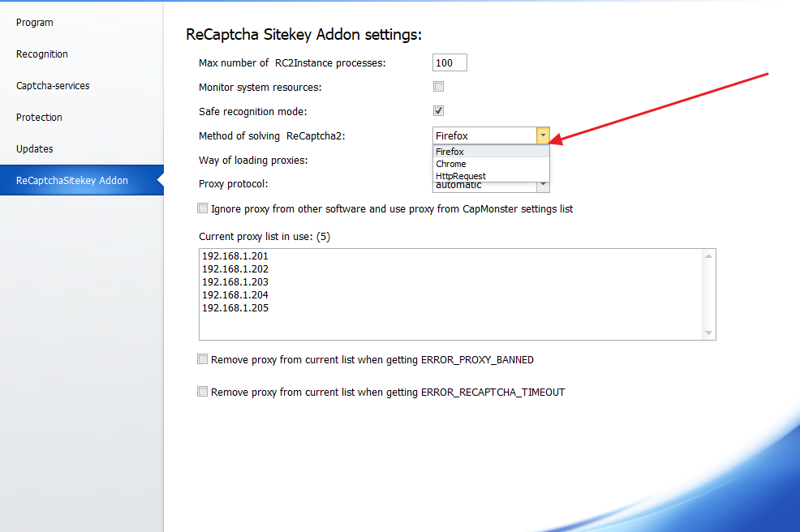Go to the Captcha-services section
Image resolution: width=800 pixels, height=532 pixels.
pos(53,86)
